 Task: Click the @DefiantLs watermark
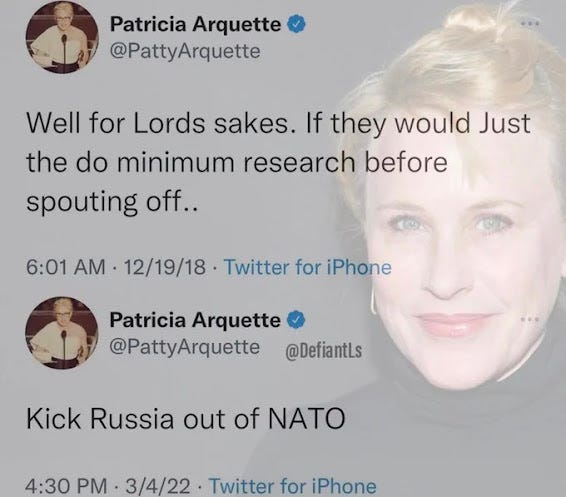pos(324,349)
